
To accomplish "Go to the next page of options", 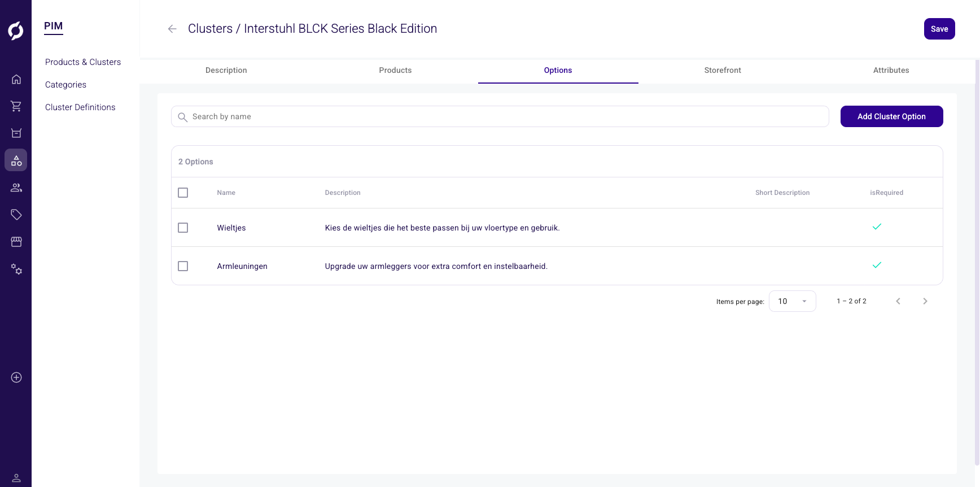I will click(925, 301).
